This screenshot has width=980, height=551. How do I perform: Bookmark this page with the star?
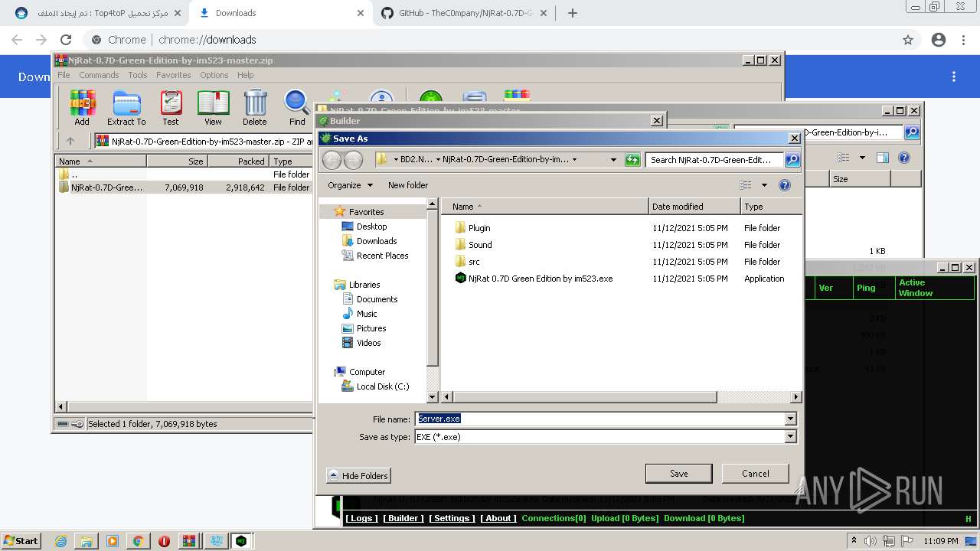pos(908,40)
